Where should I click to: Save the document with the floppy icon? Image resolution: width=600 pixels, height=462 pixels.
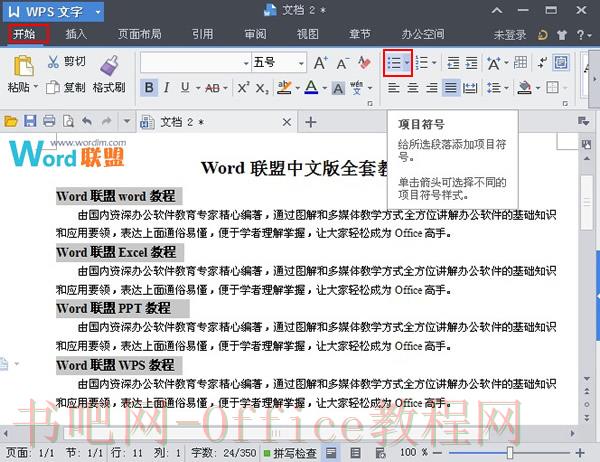(x=30, y=121)
